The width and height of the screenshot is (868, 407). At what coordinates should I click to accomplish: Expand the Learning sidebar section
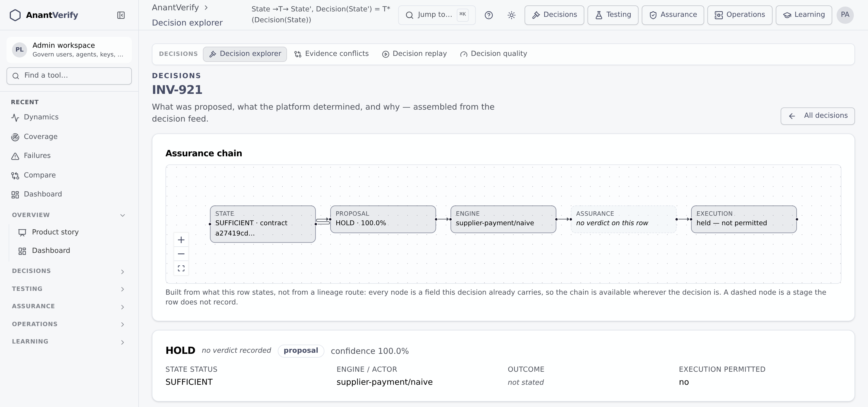[69, 342]
